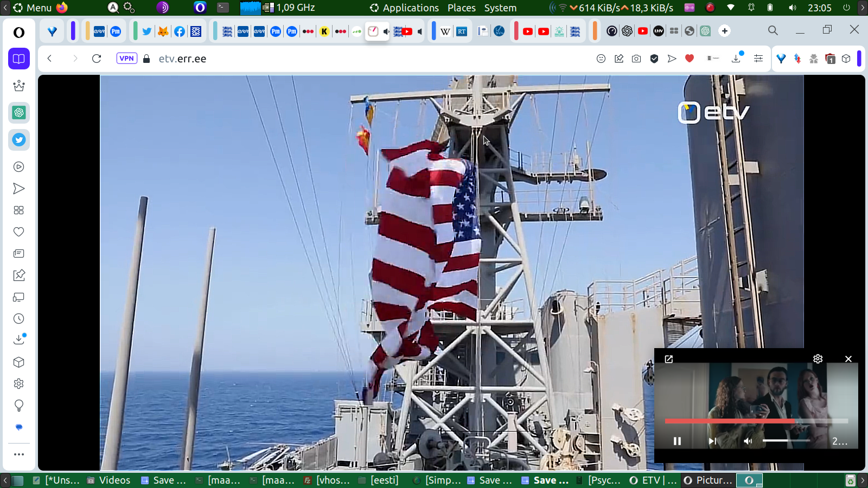Open Easy Setup sliders icon
Image resolution: width=868 pixels, height=488 pixels.
click(x=758, y=59)
